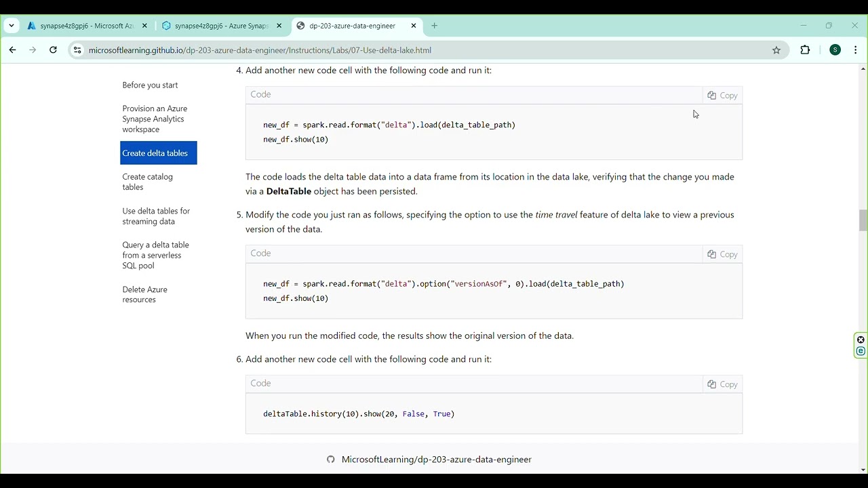The image size is (868, 488).
Task: Copy the spark.read.format load code block
Action: 722,96
